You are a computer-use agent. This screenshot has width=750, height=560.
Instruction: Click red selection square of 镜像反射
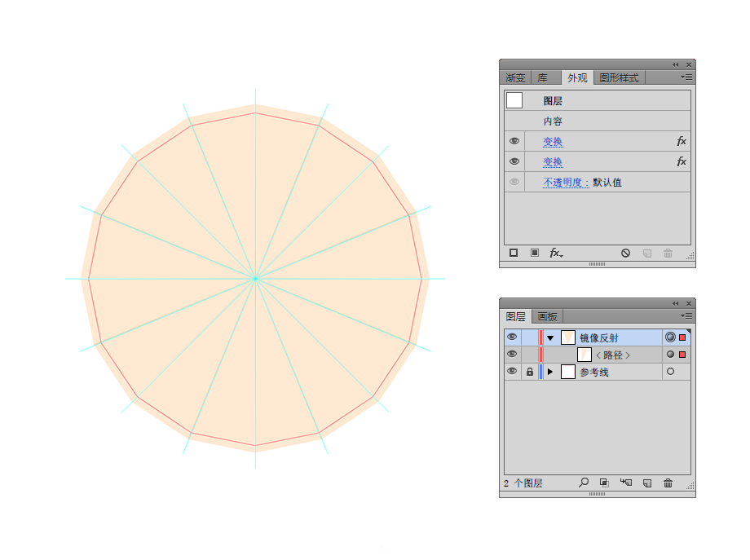coord(682,337)
